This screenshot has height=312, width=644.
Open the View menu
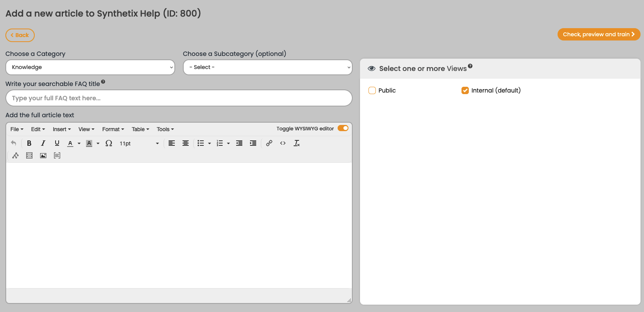tap(86, 129)
